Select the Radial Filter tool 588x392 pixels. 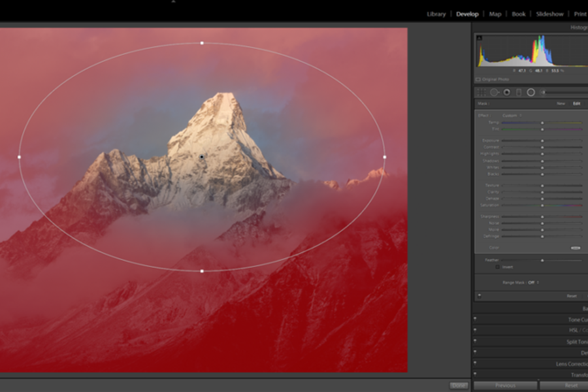(x=531, y=92)
